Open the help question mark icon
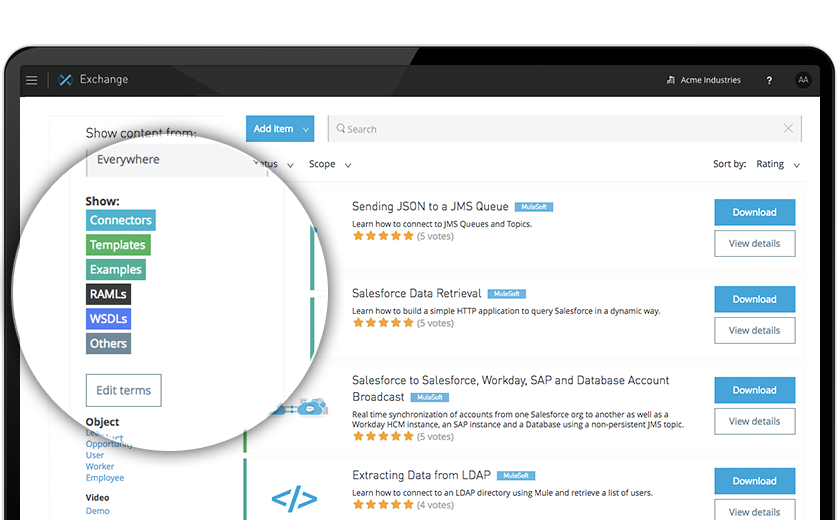This screenshot has width=840, height=520. point(769,80)
